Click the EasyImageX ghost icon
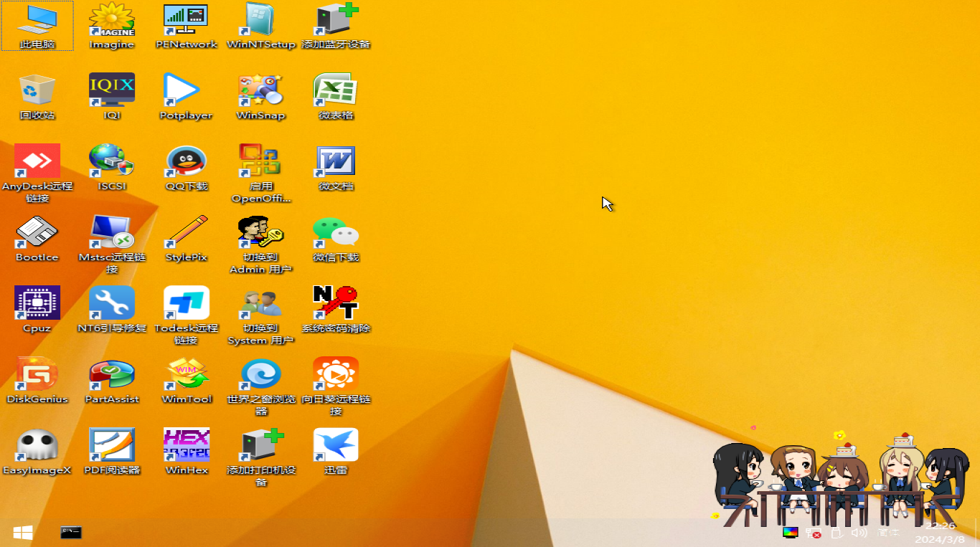The height and width of the screenshot is (547, 980). coord(37,452)
